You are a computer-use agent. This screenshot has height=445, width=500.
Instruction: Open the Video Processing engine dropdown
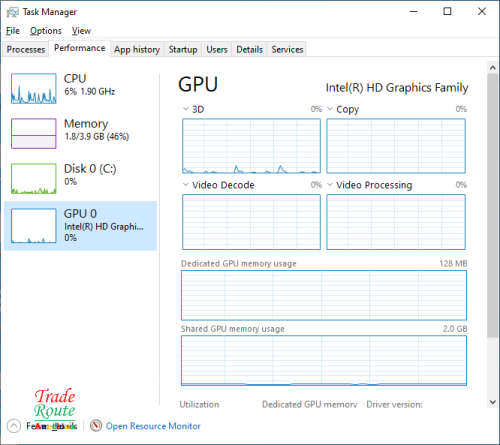click(330, 184)
